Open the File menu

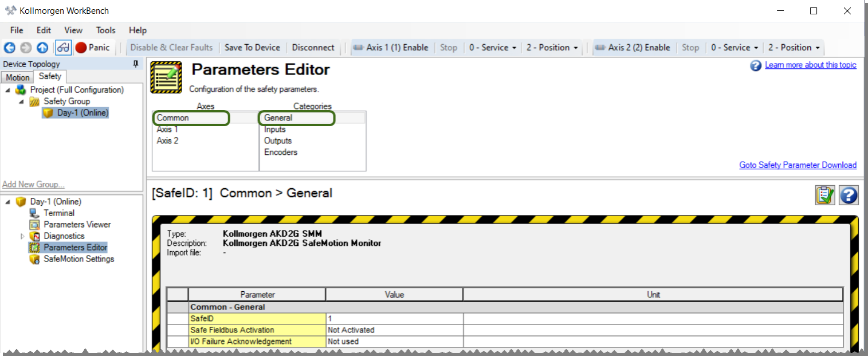point(17,30)
